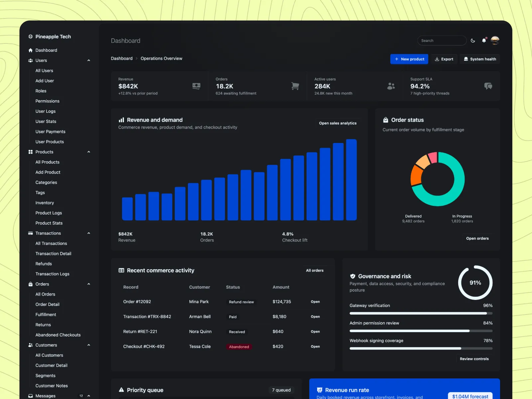Open Abandoned Checkouts in sidebar
This screenshot has width=532, height=399.
pos(58,335)
